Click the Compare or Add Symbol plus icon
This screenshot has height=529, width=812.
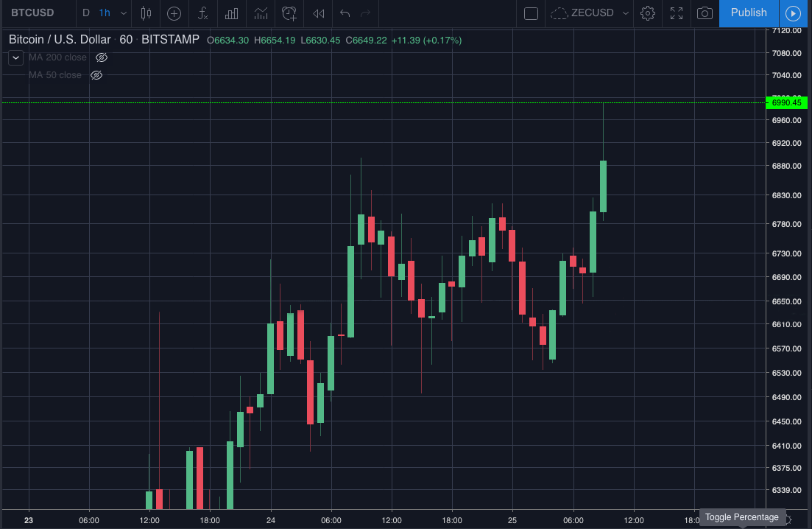pyautogui.click(x=174, y=13)
